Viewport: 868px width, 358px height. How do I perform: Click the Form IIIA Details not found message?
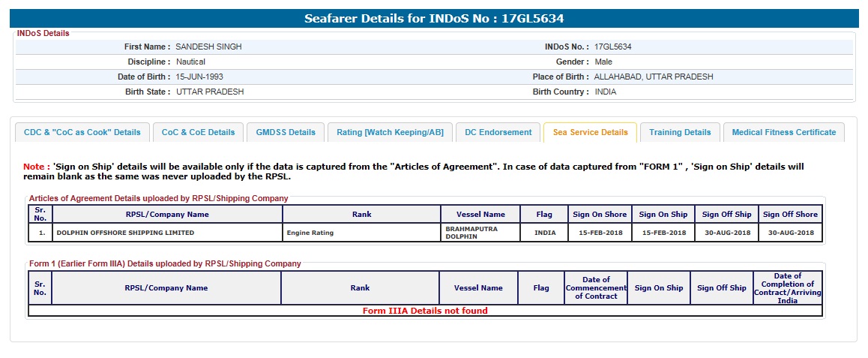click(x=425, y=311)
